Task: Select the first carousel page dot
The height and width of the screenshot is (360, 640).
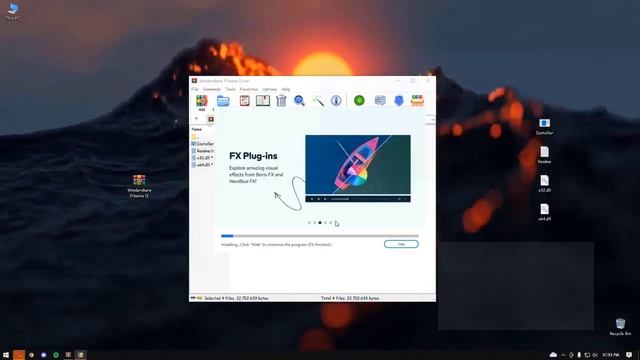Action: point(309,223)
